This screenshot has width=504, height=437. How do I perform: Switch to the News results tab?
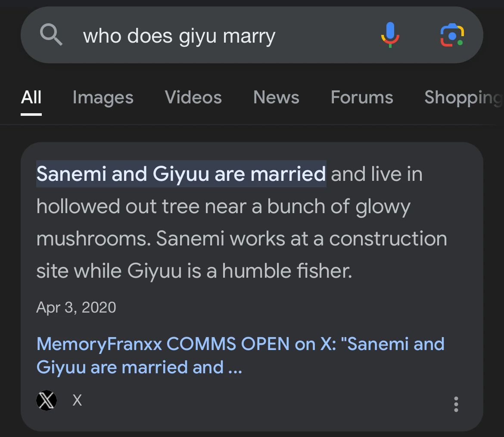tap(276, 98)
